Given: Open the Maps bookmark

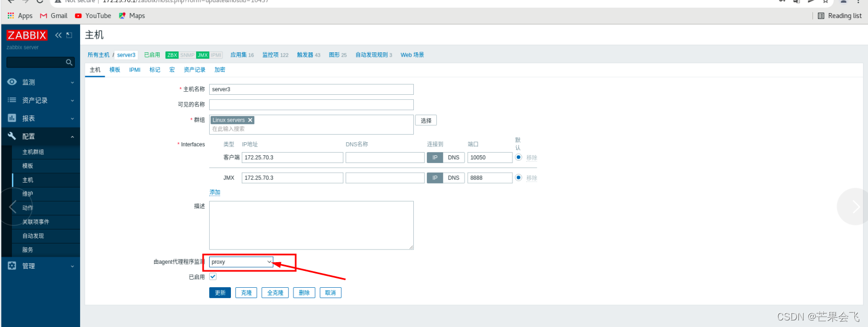Looking at the screenshot, I should [132, 16].
